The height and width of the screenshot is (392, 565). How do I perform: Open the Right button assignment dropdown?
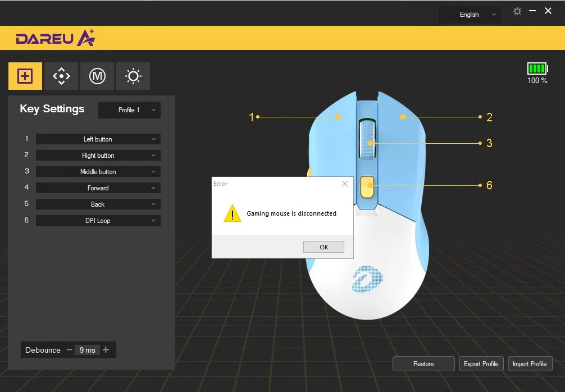[x=98, y=156]
